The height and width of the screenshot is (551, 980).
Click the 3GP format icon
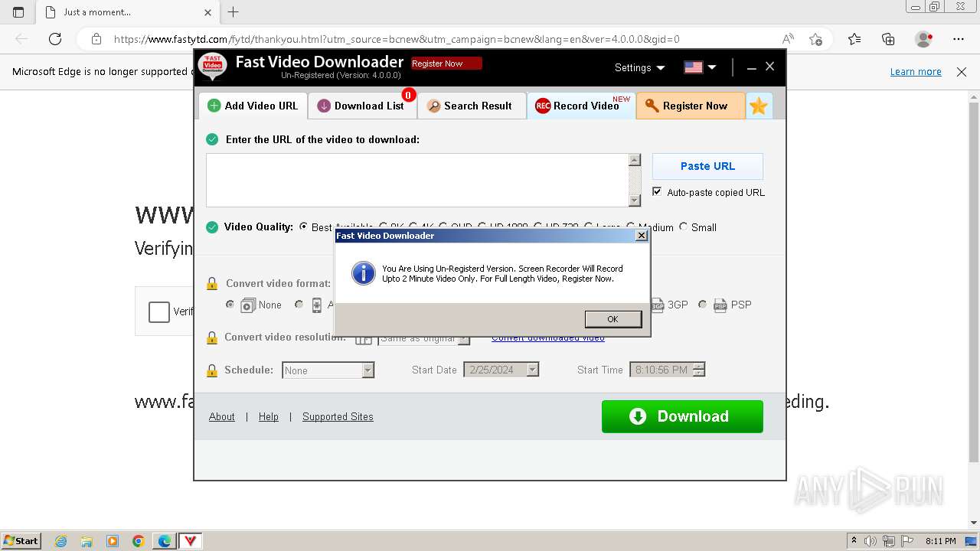click(x=658, y=305)
